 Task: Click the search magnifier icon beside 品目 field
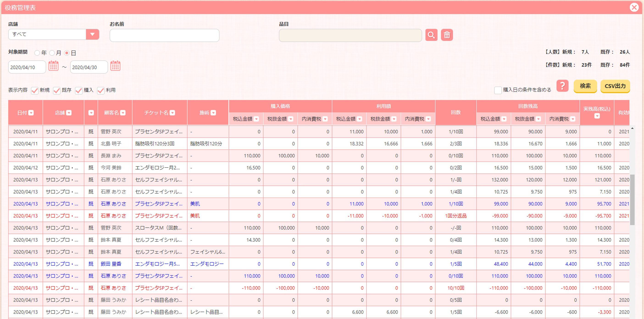click(x=431, y=35)
